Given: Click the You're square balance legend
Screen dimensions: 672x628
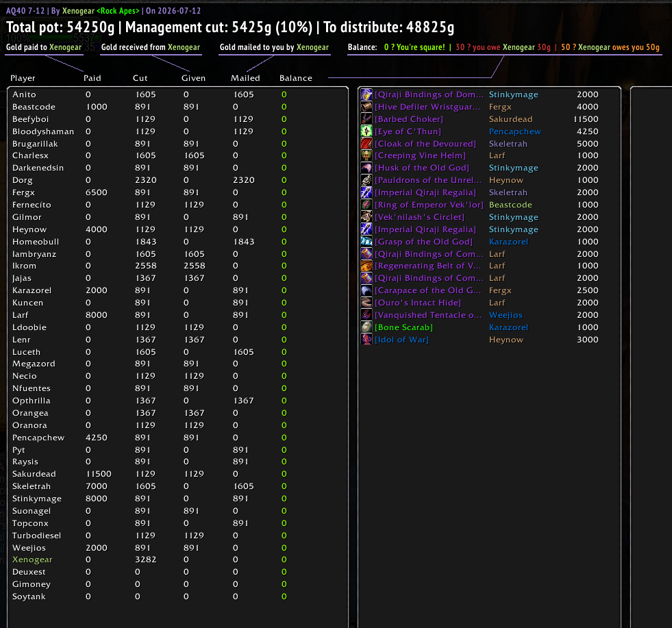Looking at the screenshot, I should pos(414,47).
